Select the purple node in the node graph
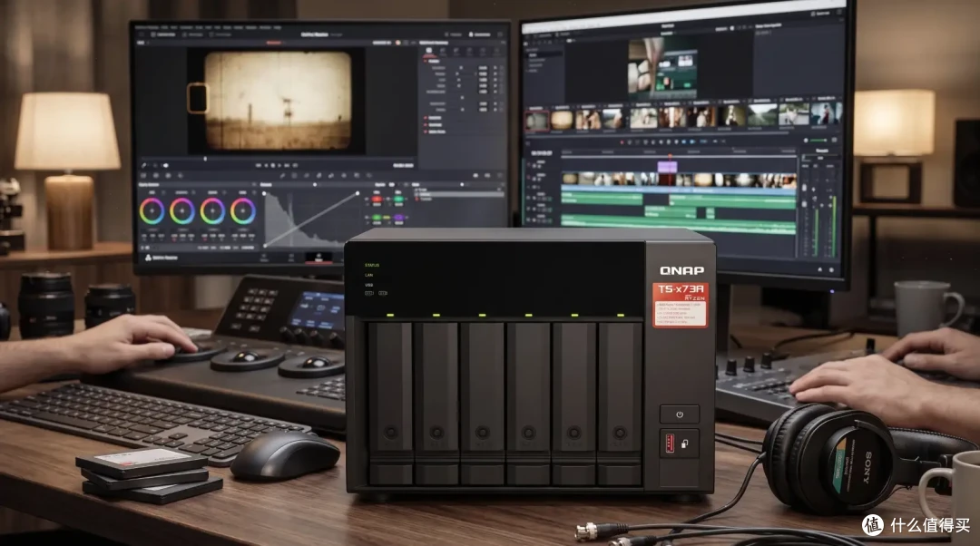The image size is (980, 546). click(398, 218)
